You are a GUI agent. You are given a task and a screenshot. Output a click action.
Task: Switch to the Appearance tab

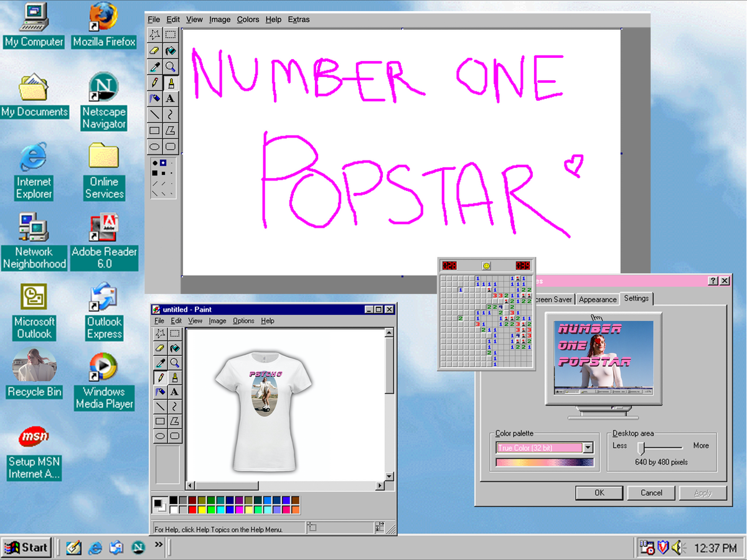pyautogui.click(x=598, y=299)
